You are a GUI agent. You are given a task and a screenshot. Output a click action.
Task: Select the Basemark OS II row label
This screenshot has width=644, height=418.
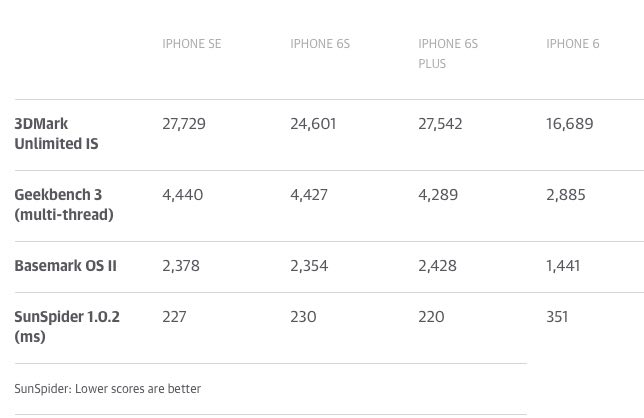click(x=66, y=266)
